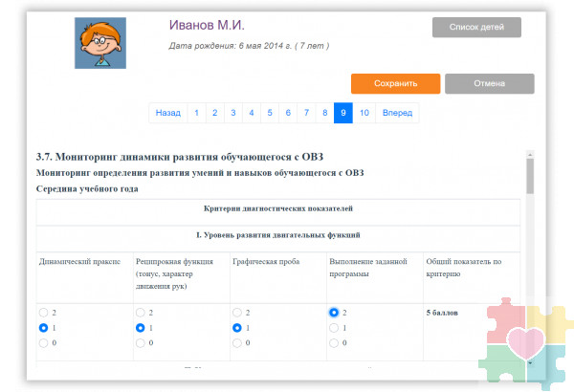
Task: Go to previous page via Назад
Action: point(167,113)
